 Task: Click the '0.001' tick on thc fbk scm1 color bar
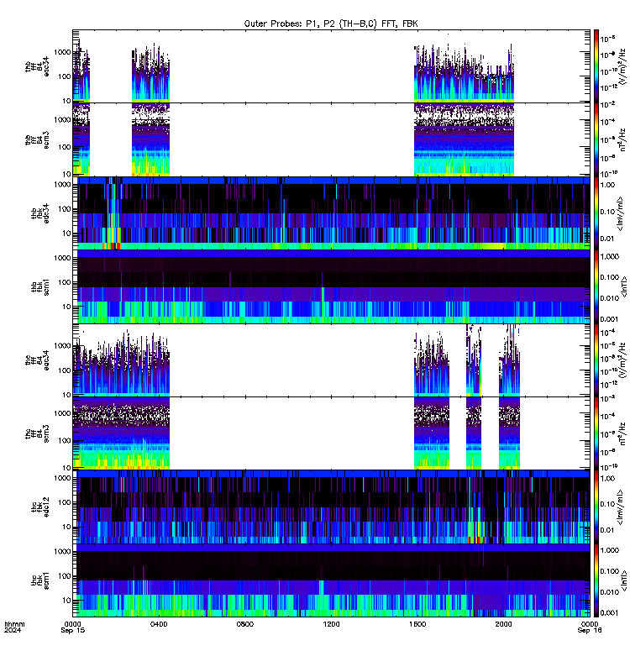point(609,612)
